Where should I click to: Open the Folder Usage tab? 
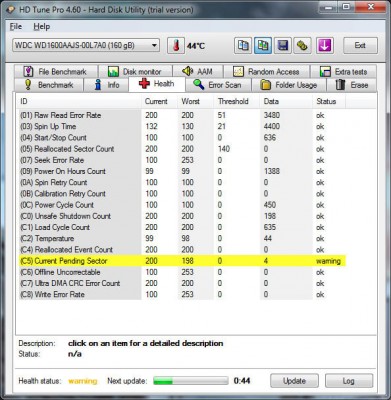289,85
